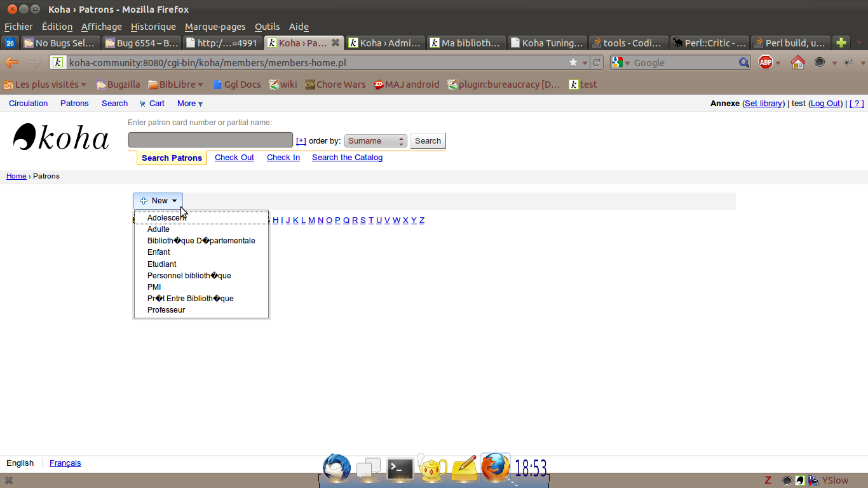Choose Professeur in the patron category list
The height and width of the screenshot is (488, 868).
point(166,310)
